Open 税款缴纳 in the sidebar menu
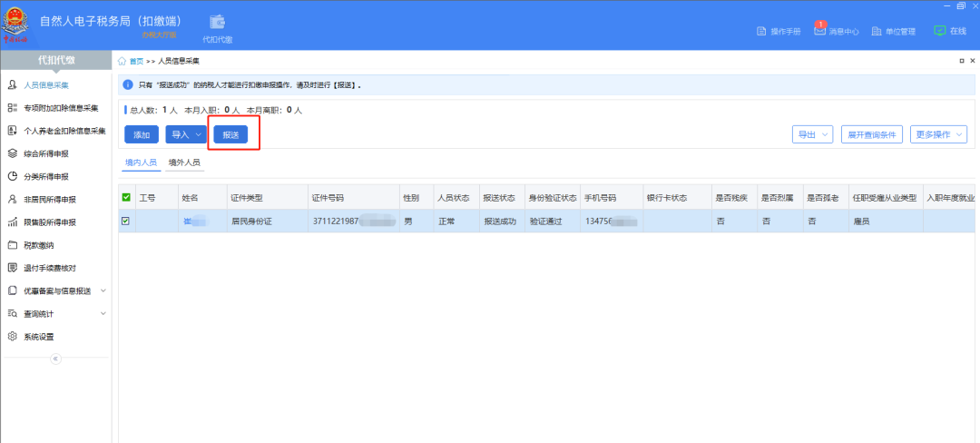Image resolution: width=980 pixels, height=443 pixels. [x=39, y=245]
